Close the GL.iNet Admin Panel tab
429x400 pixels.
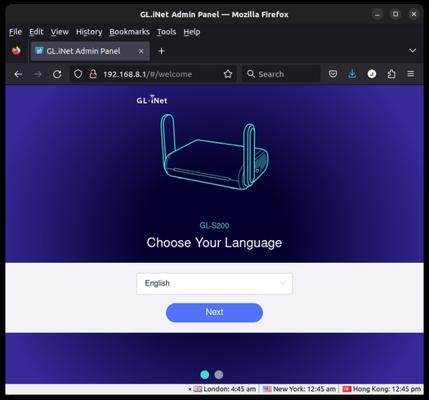141,51
